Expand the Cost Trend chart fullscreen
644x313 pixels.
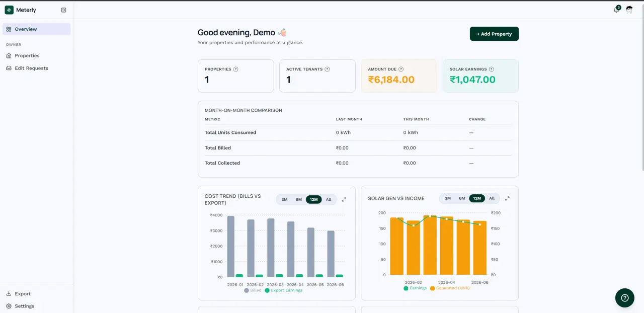coord(344,200)
